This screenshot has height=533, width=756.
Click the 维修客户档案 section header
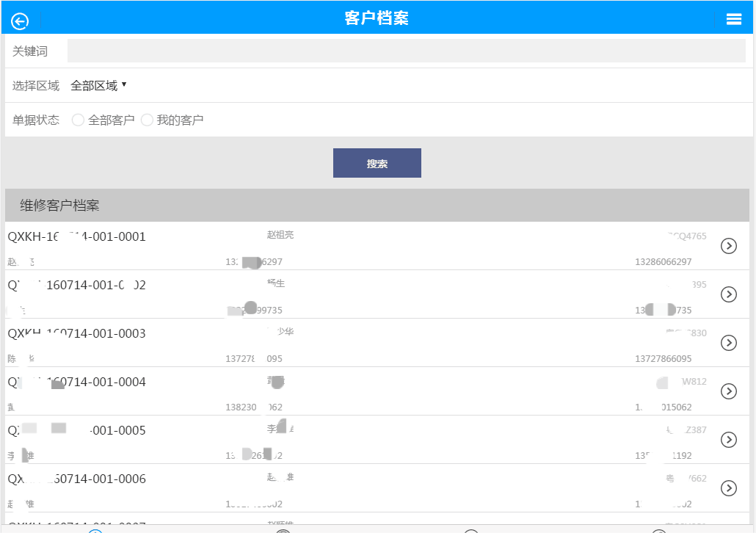point(377,206)
